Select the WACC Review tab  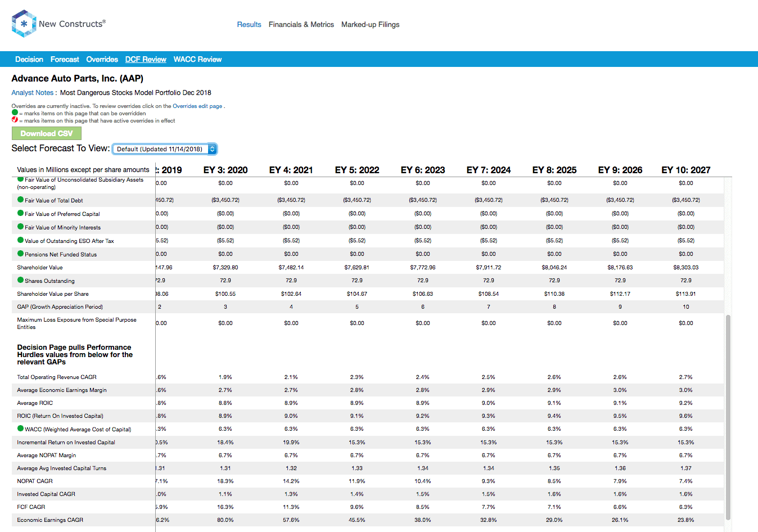[197, 59]
